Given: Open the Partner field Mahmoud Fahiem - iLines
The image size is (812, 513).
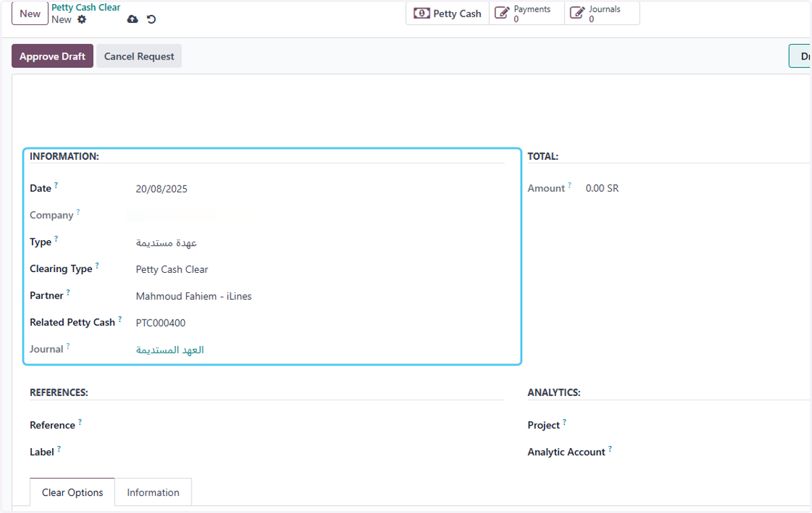Looking at the screenshot, I should point(319,296).
